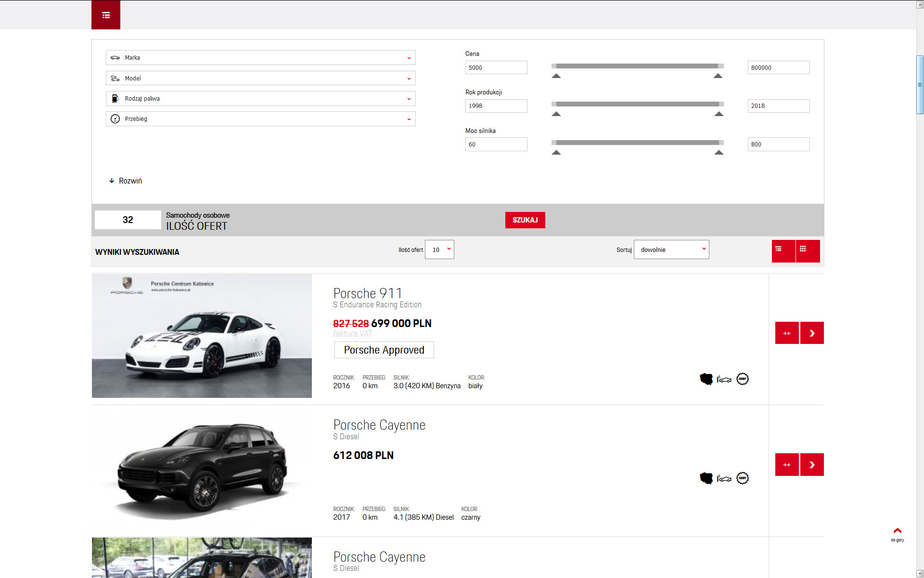This screenshot has width=924, height=578.
Task: Click the Moc silnika minimum field 60
Action: 496,144
